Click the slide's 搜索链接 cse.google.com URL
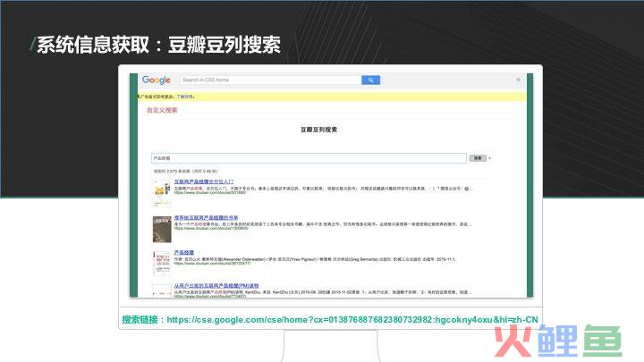 (352, 319)
